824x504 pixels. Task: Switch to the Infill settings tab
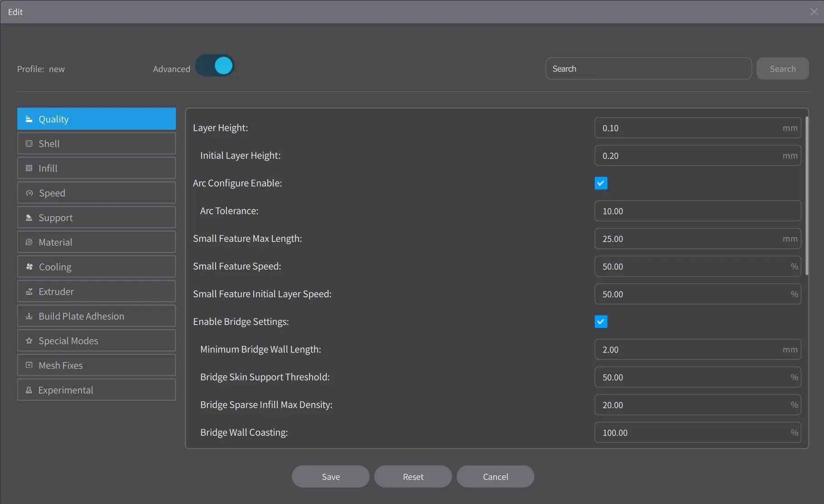(x=96, y=168)
